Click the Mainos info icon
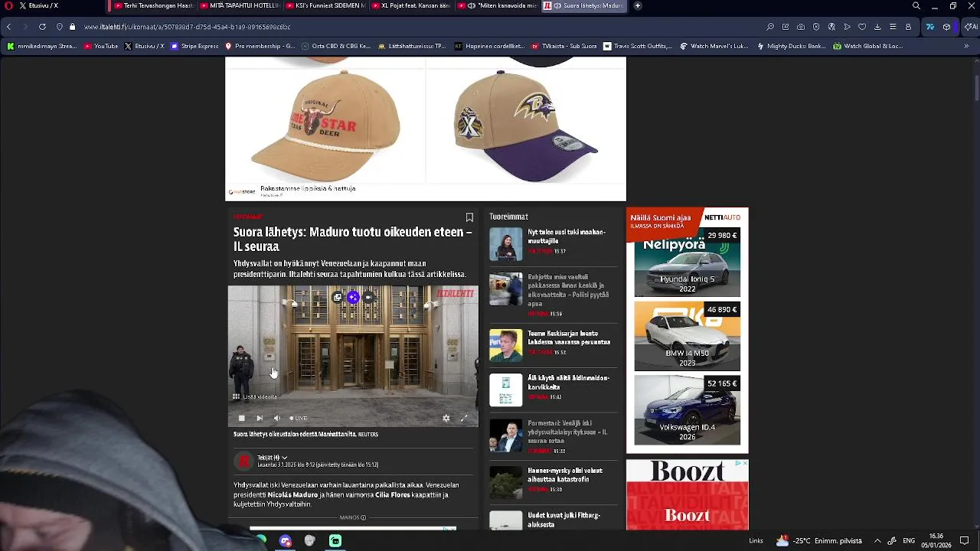Screen dimensions: 980x551 (x=363, y=517)
